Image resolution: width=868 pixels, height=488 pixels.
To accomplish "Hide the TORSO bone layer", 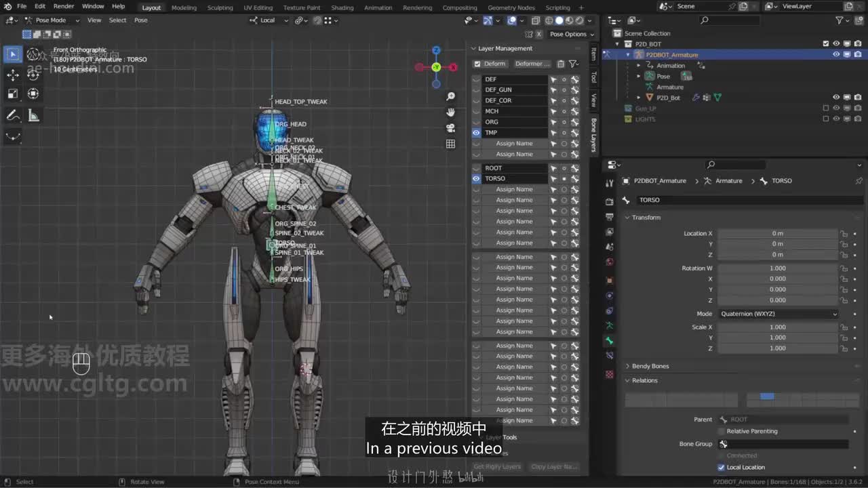I will [x=476, y=179].
